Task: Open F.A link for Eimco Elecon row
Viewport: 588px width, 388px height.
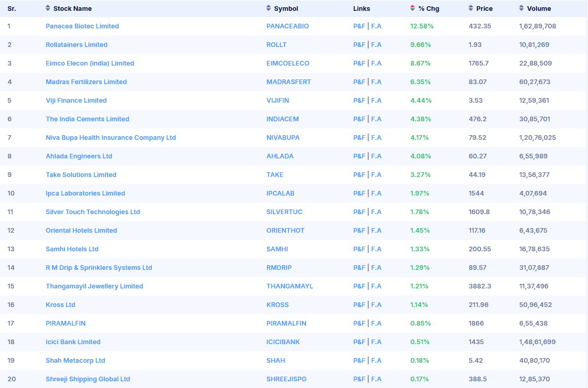Action: tap(376, 63)
